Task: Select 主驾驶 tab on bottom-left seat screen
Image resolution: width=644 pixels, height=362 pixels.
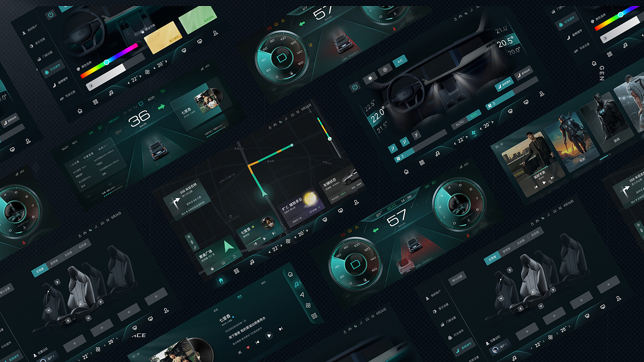Action: 40,271
